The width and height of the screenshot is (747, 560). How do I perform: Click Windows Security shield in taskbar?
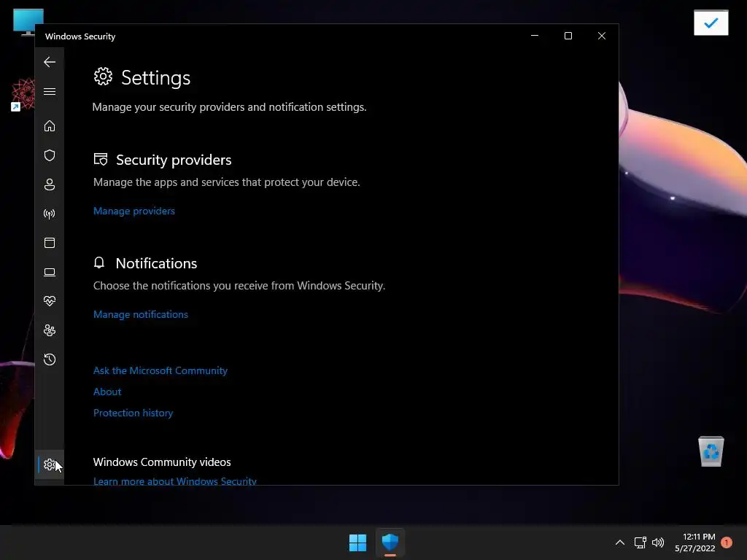[390, 542]
